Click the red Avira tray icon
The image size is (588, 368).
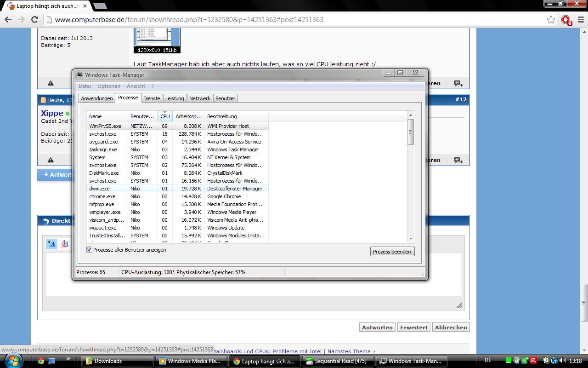coord(534,361)
